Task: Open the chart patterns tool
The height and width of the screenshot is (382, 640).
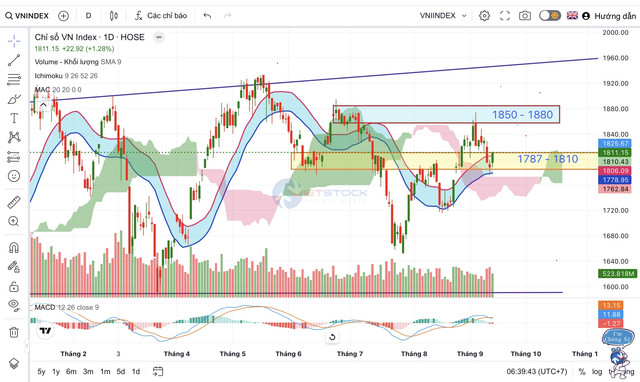Action: 14,138
